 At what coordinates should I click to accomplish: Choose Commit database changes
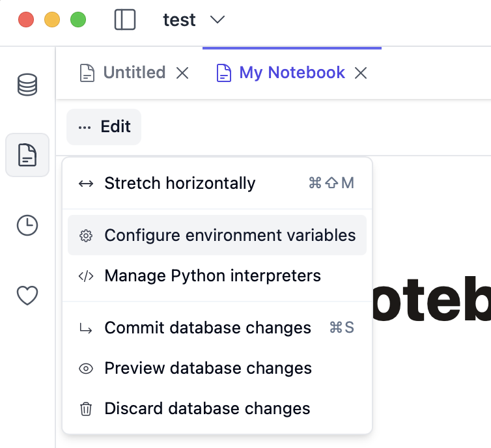pos(208,328)
